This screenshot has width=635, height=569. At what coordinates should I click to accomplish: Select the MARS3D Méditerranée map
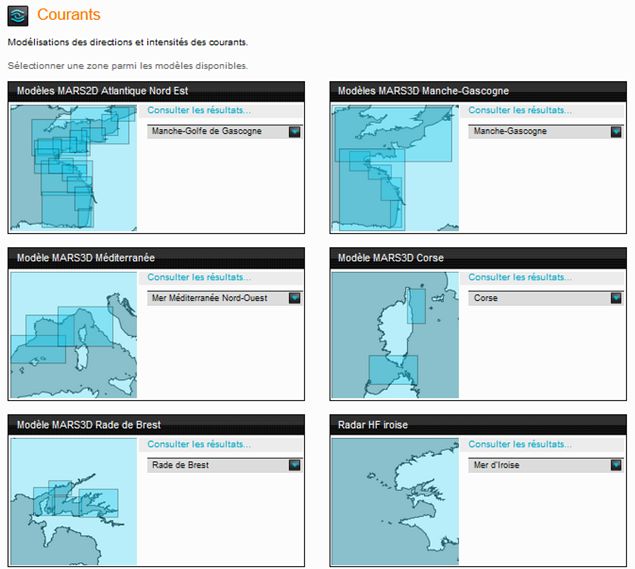tap(73, 335)
